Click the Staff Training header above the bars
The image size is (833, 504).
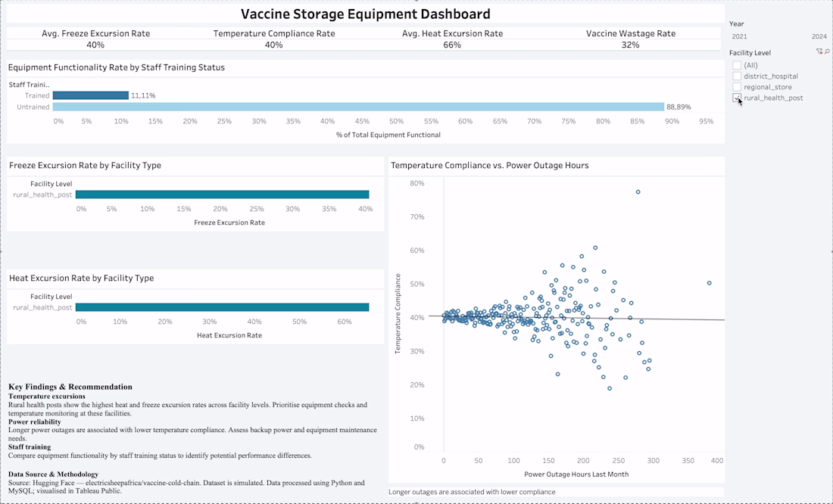[x=29, y=85]
